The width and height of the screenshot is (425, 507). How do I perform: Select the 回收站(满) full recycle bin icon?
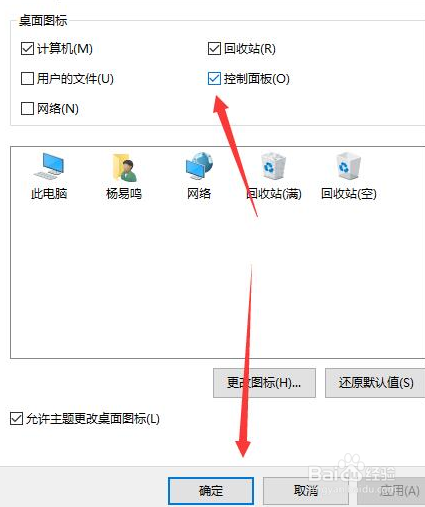pos(274,166)
